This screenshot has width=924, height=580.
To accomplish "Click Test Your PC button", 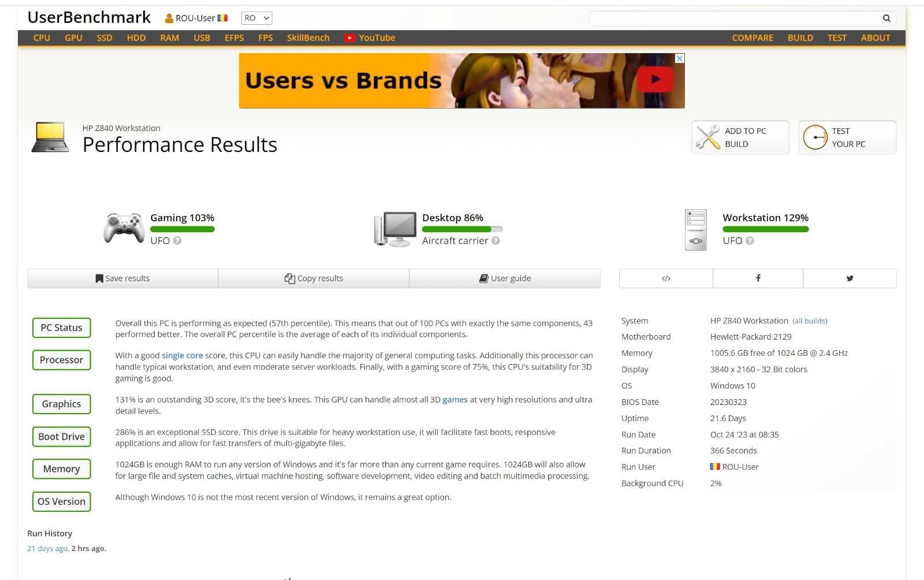I will coord(848,137).
